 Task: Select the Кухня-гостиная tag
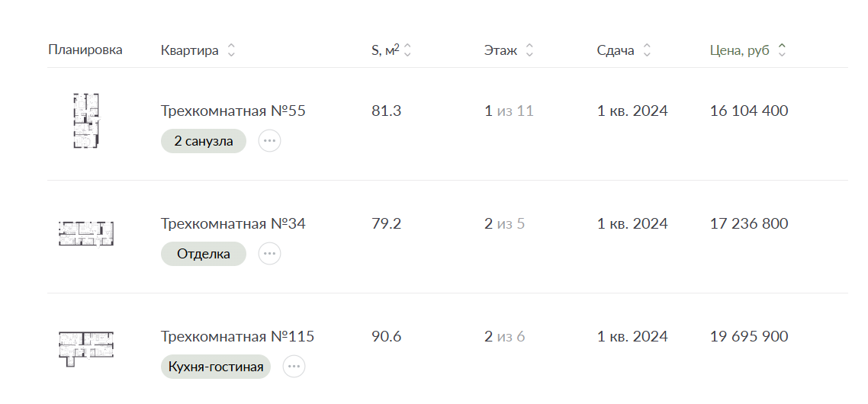(x=215, y=367)
